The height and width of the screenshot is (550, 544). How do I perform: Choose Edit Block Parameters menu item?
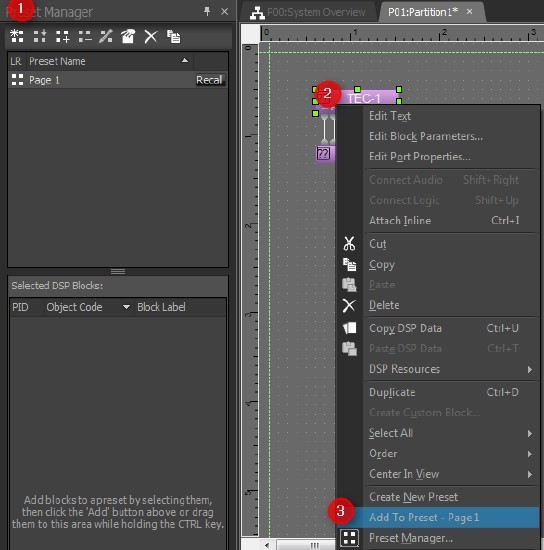[x=438, y=136]
